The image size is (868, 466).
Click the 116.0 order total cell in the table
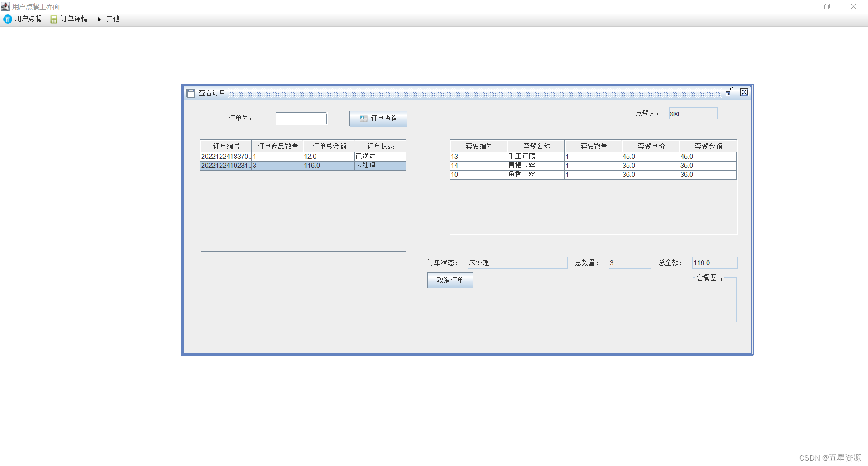pos(329,166)
